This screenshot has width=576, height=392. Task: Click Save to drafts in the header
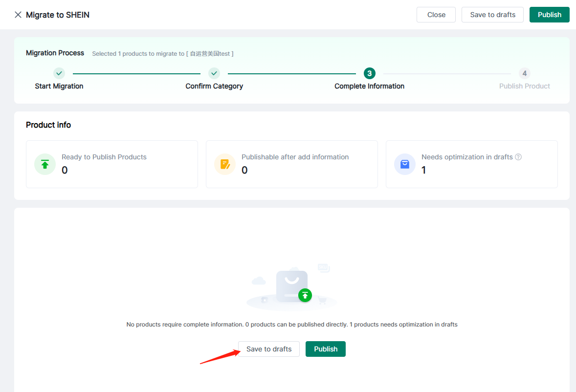[492, 15]
